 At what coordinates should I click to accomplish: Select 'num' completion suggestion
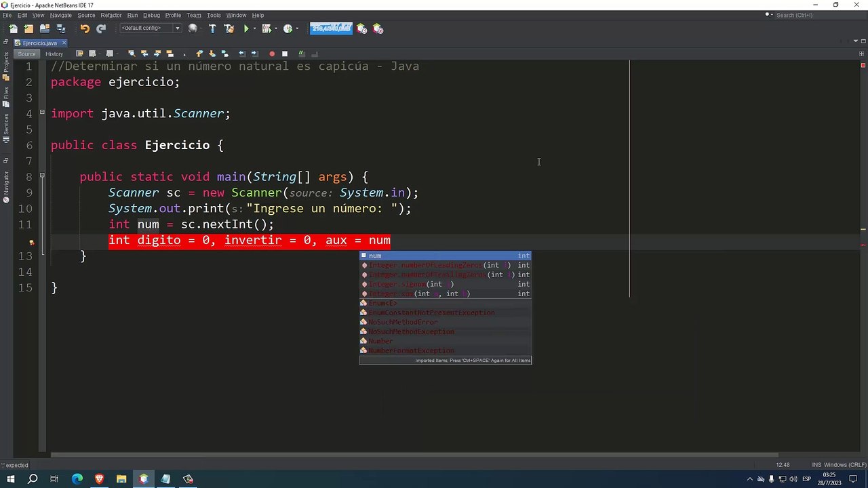(x=446, y=256)
